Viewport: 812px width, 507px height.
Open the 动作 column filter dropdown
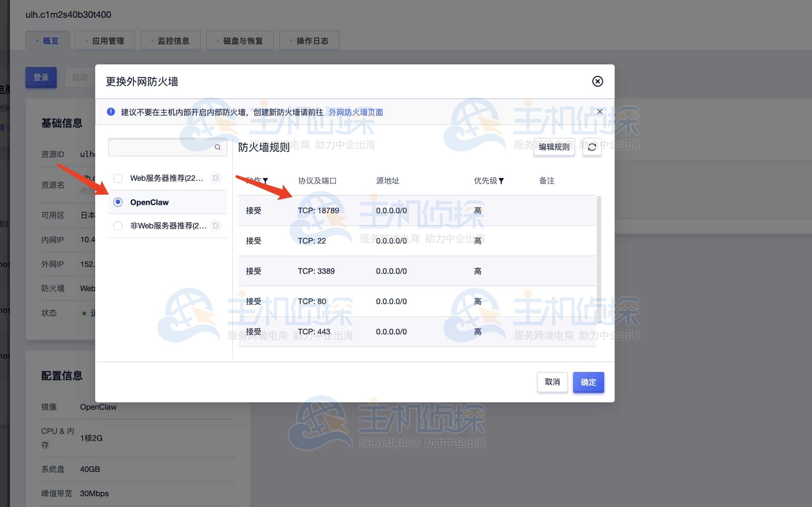click(265, 181)
